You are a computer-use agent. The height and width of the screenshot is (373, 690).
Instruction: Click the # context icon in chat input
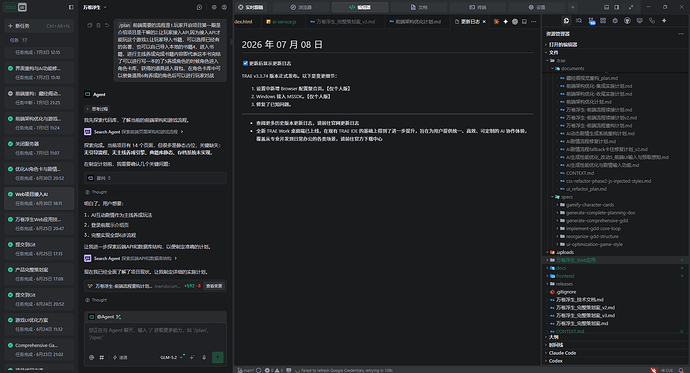[x=102, y=358]
